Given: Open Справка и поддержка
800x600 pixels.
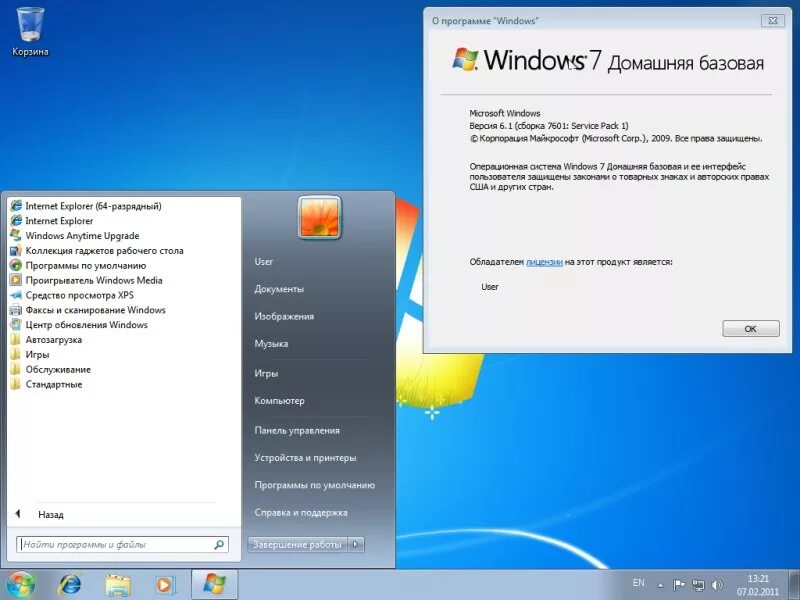Looking at the screenshot, I should click(x=301, y=513).
